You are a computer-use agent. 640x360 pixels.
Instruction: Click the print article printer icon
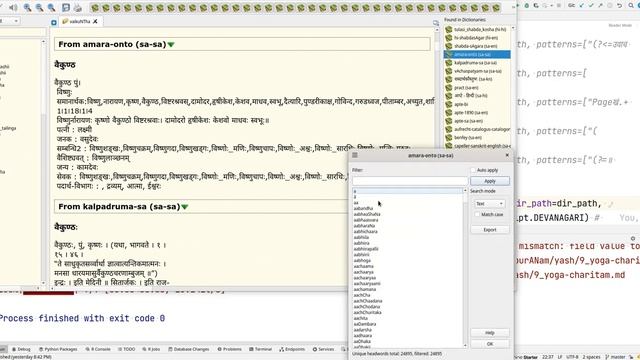[78, 7]
